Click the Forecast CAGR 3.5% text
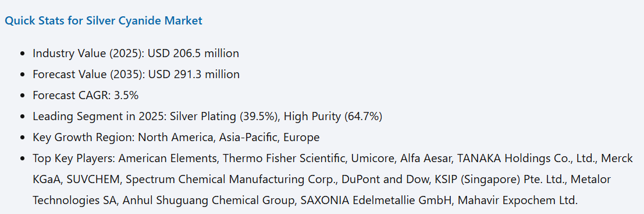This screenshot has width=644, height=214. [86, 96]
